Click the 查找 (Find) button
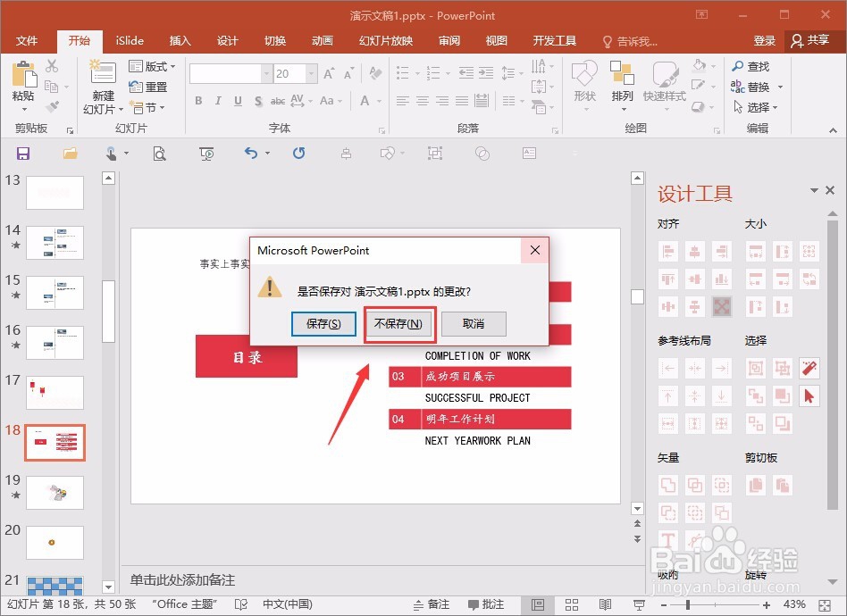The image size is (847, 616). tap(751, 66)
